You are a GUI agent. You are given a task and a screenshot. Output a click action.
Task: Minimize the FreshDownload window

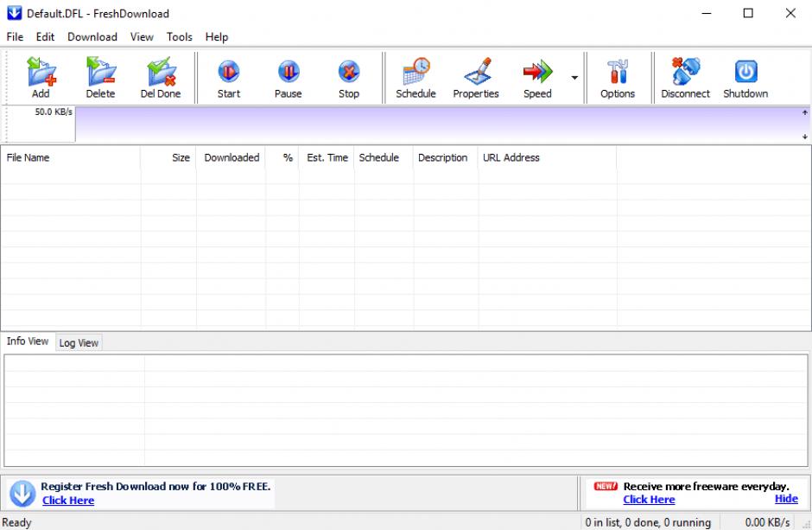click(x=707, y=14)
